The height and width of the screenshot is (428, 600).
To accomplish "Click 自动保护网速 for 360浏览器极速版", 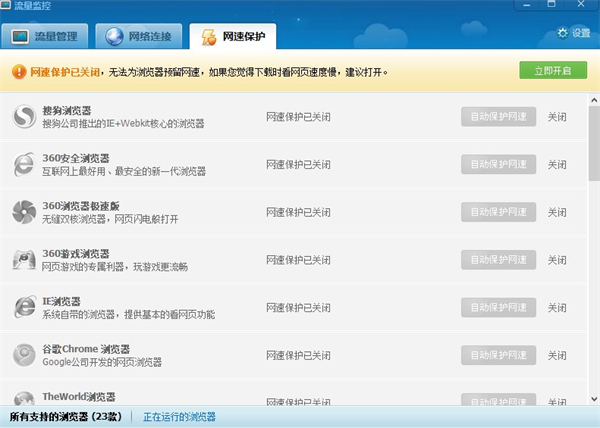I will (x=498, y=212).
